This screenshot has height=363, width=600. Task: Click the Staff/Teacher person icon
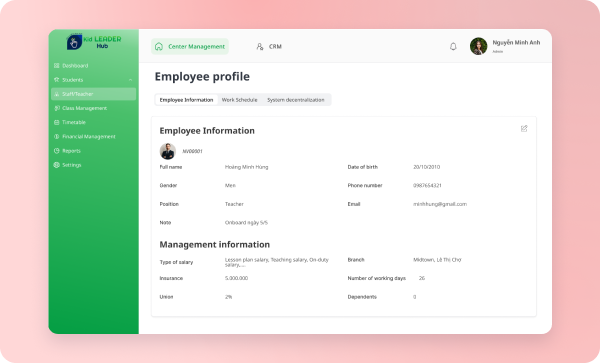57,94
